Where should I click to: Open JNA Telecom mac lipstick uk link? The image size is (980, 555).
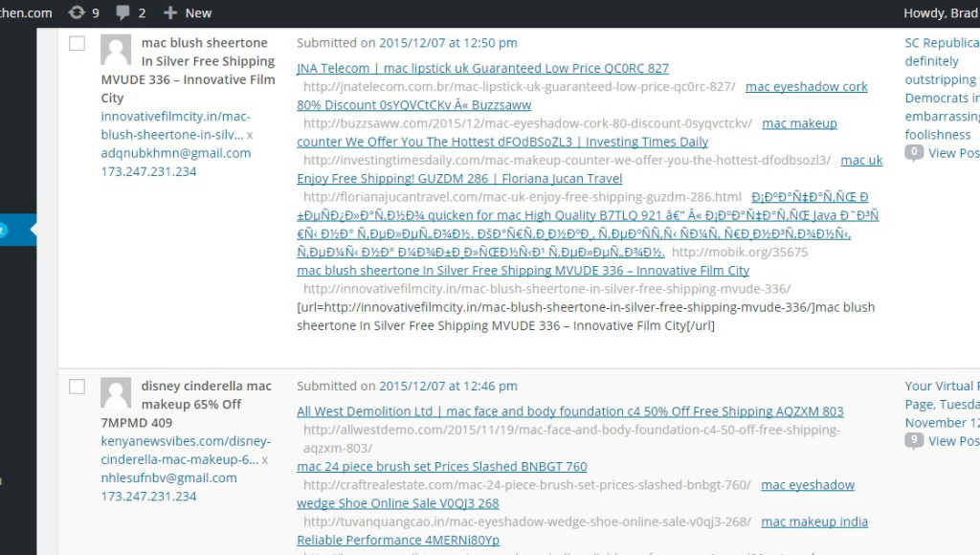482,68
